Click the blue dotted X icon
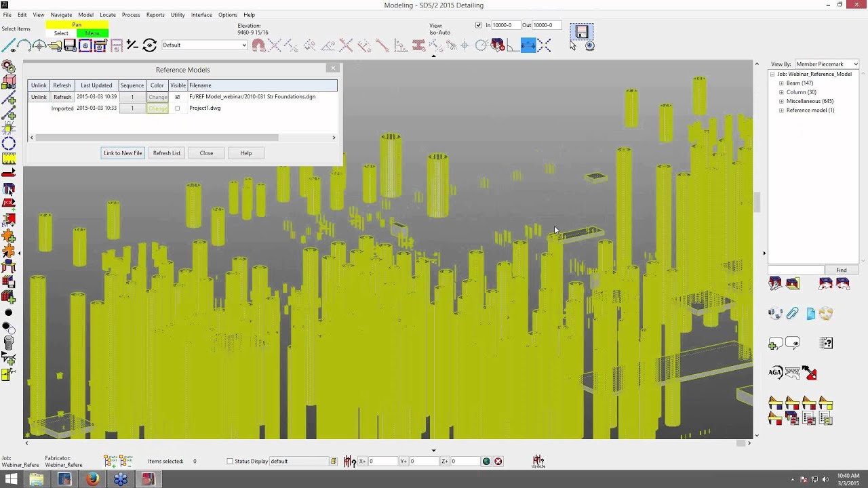868x488 pixels. [x=544, y=45]
